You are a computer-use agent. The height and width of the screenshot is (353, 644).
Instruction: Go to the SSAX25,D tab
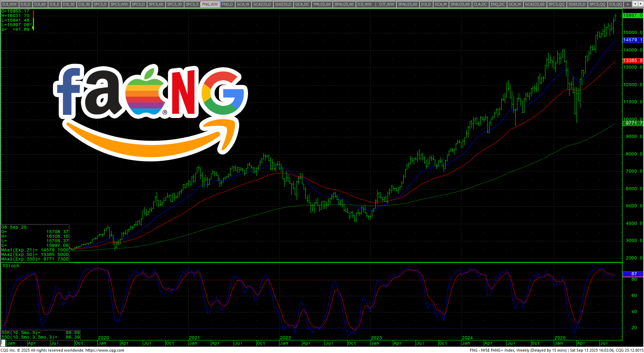[577, 4]
